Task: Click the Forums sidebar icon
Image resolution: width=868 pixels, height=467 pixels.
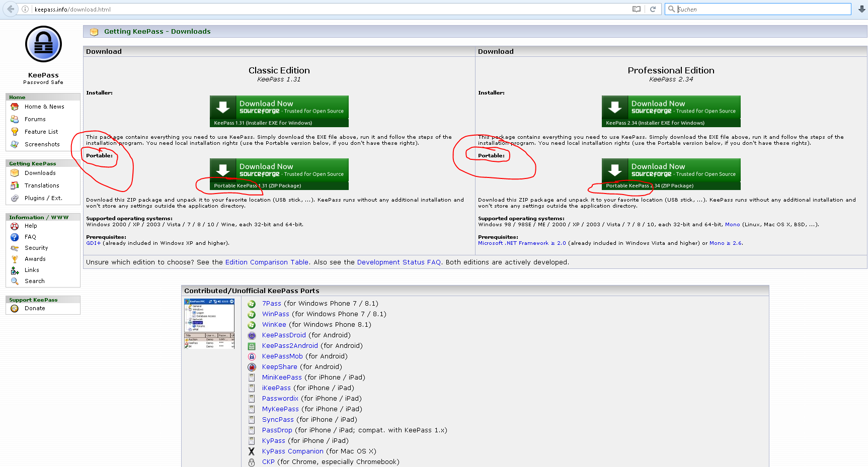Action: pos(15,119)
